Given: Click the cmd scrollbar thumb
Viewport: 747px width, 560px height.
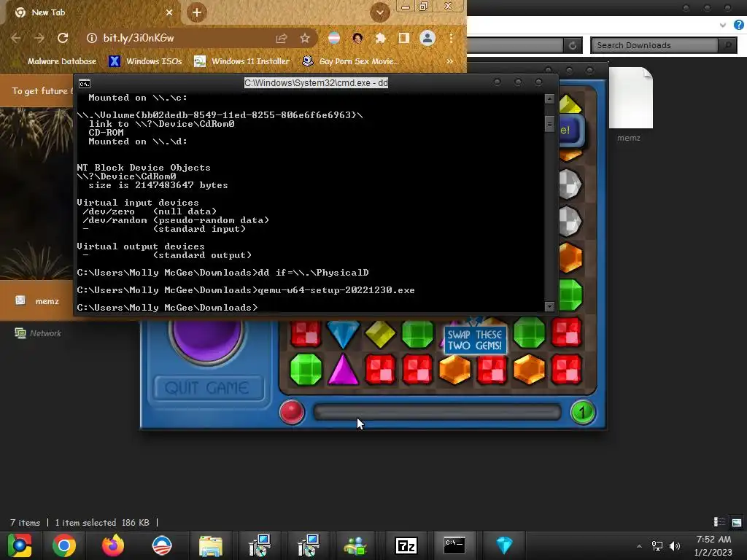Looking at the screenshot, I should pyautogui.click(x=549, y=124).
